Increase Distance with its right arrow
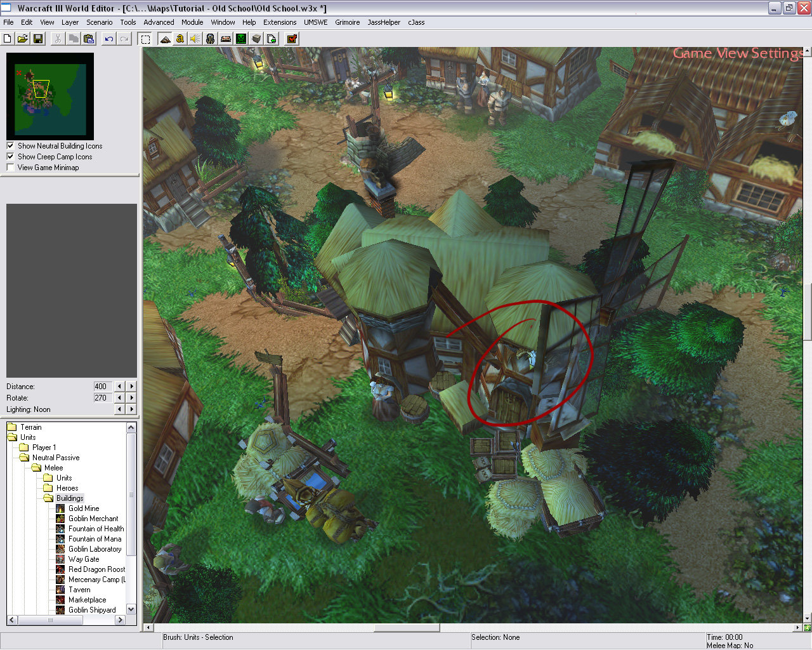This screenshot has height=650, width=812. pyautogui.click(x=131, y=387)
